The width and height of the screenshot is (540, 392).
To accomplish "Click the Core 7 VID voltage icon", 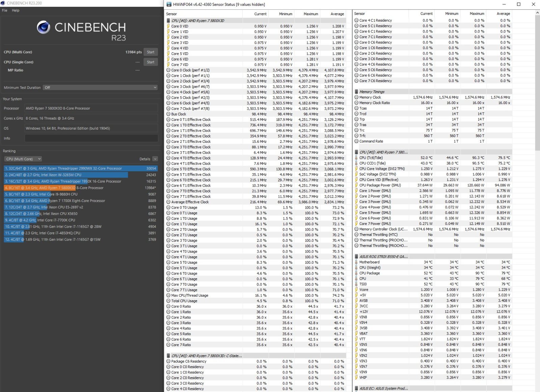I will pos(168,64).
